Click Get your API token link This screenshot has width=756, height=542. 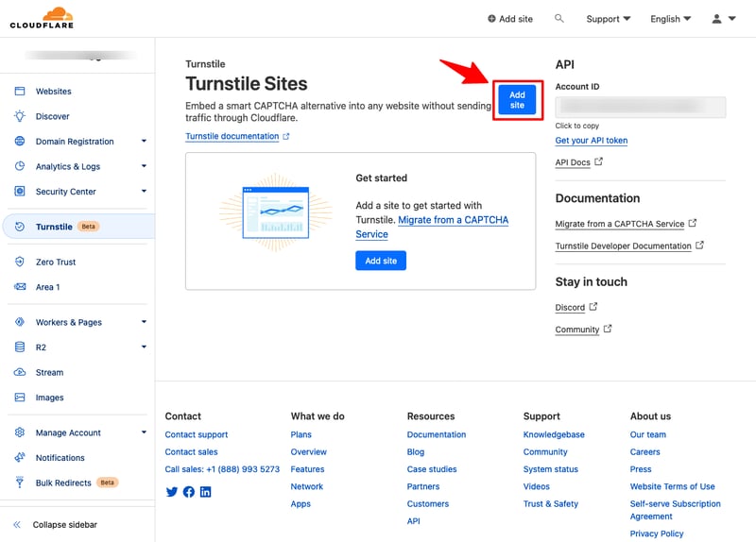tap(592, 141)
